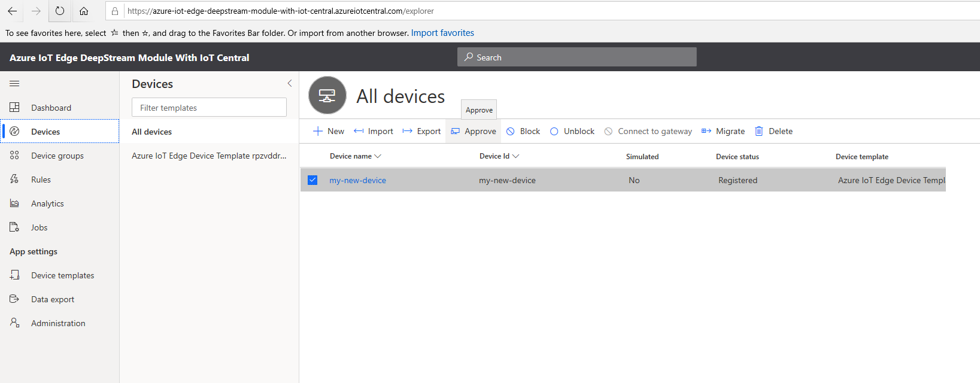
Task: Open the my-new-device device link
Action: [357, 180]
